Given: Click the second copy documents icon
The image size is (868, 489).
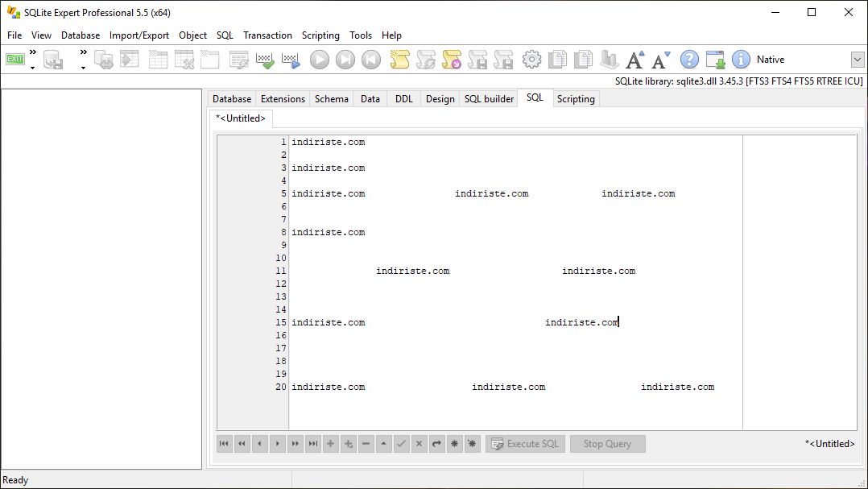Looking at the screenshot, I should [x=584, y=60].
